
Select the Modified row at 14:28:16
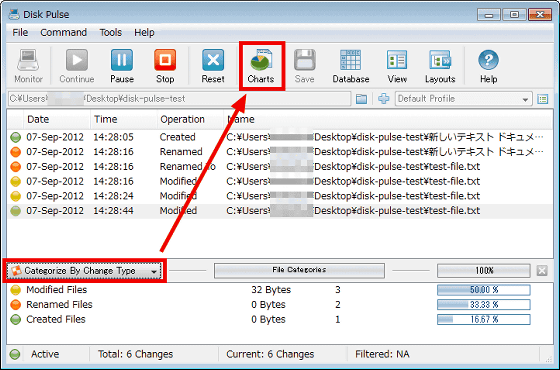coord(280,181)
